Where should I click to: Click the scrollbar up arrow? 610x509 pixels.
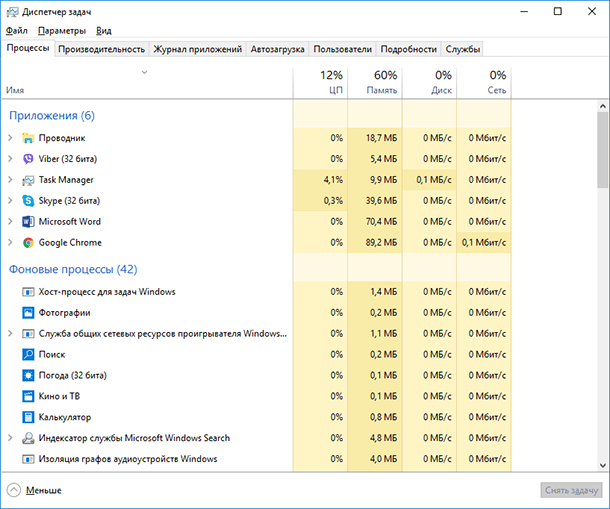tap(603, 106)
